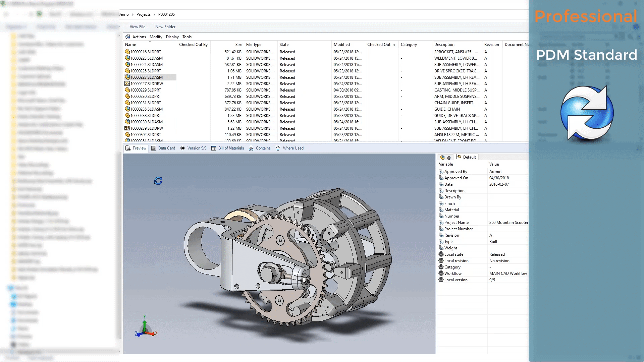The image size is (644, 362).
Task: Sort by the Size column header
Action: [227, 45]
